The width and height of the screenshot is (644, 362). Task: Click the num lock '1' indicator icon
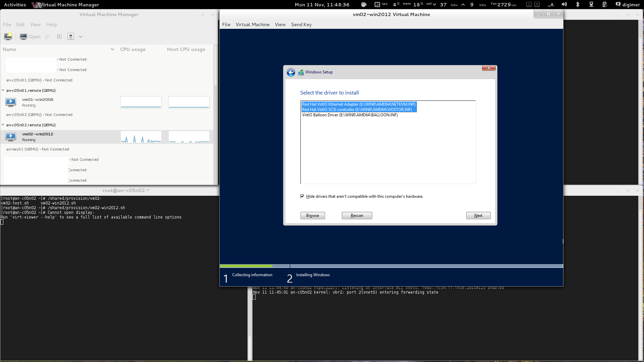[x=529, y=4]
